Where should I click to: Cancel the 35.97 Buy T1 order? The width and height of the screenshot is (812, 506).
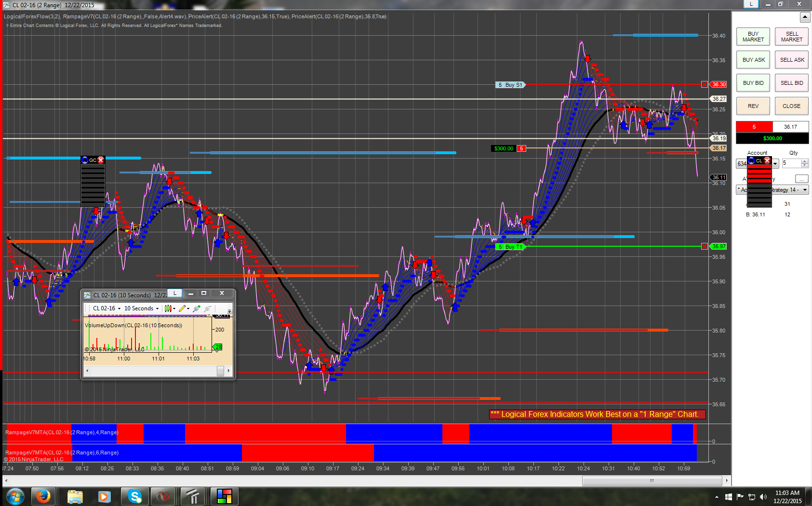(705, 246)
